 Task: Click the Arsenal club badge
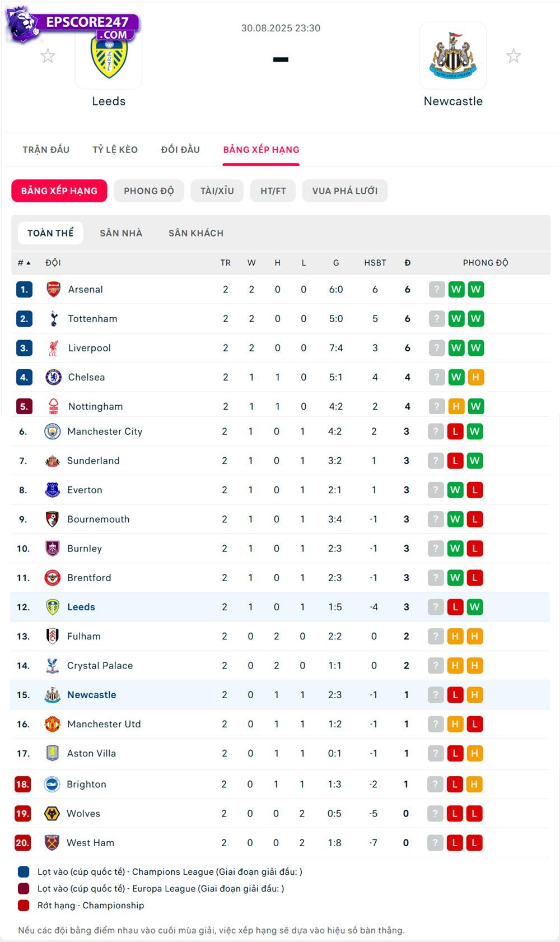[53, 290]
